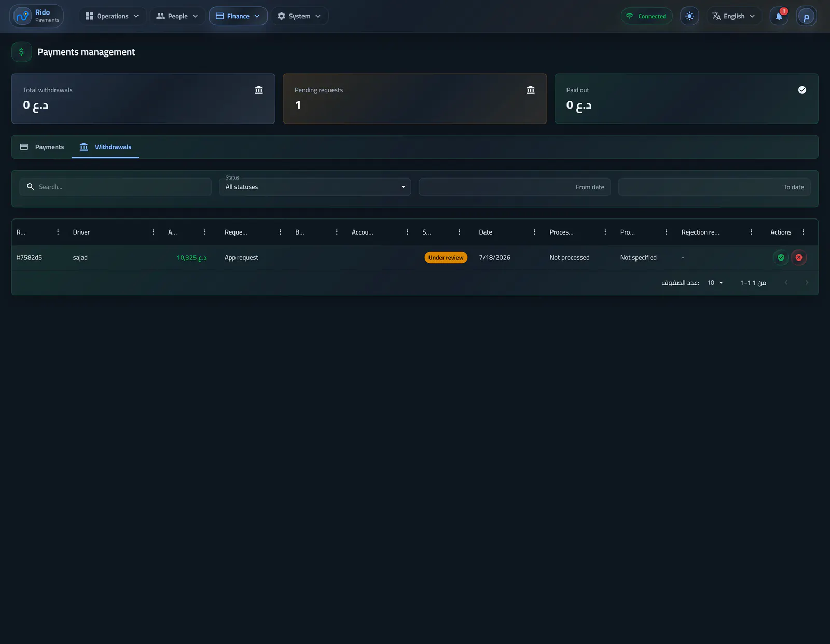Click the Not processed cell
The image size is (830, 644).
(570, 257)
